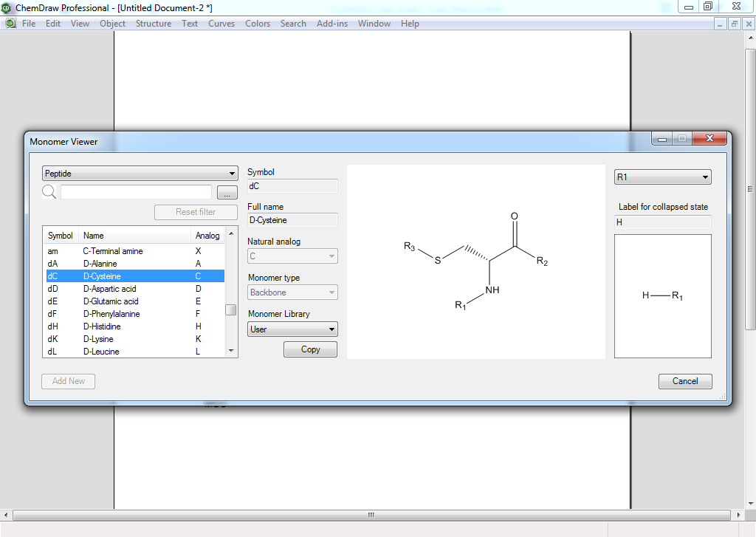Close the inner Untitled Document-2 window
The height and width of the screenshot is (537, 756).
(749, 24)
